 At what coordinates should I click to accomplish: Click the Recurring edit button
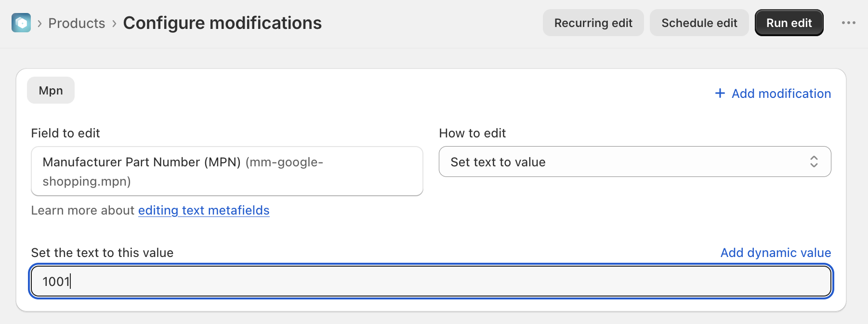tap(593, 23)
